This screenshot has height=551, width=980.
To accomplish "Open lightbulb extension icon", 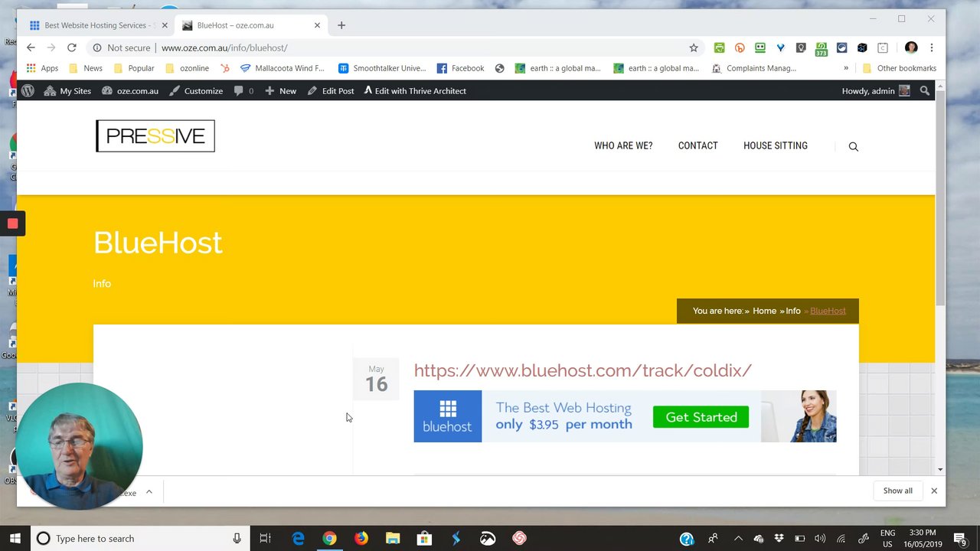I will [801, 47].
